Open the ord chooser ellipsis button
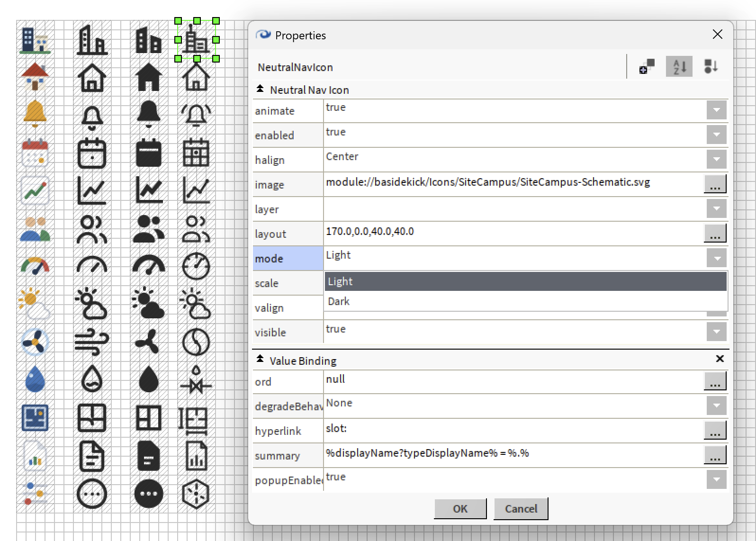Viewport: 756px width, 541px height. click(715, 381)
